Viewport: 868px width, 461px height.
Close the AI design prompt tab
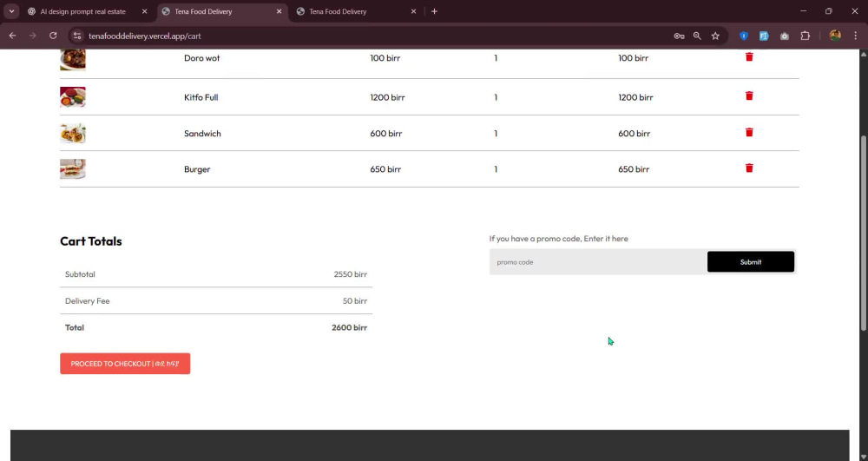pos(144,11)
